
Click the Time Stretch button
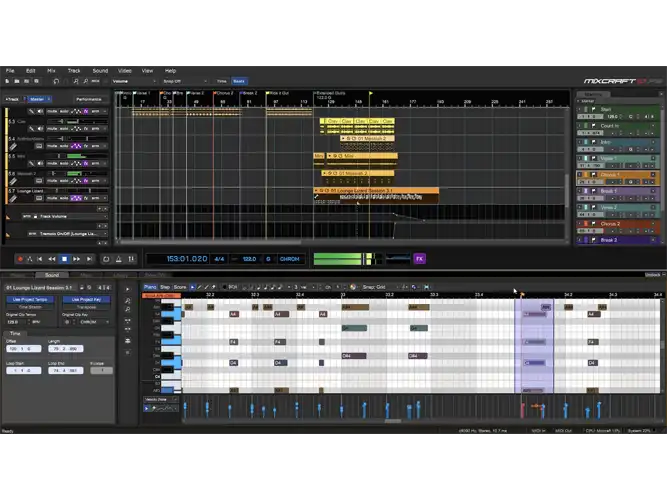click(30, 307)
